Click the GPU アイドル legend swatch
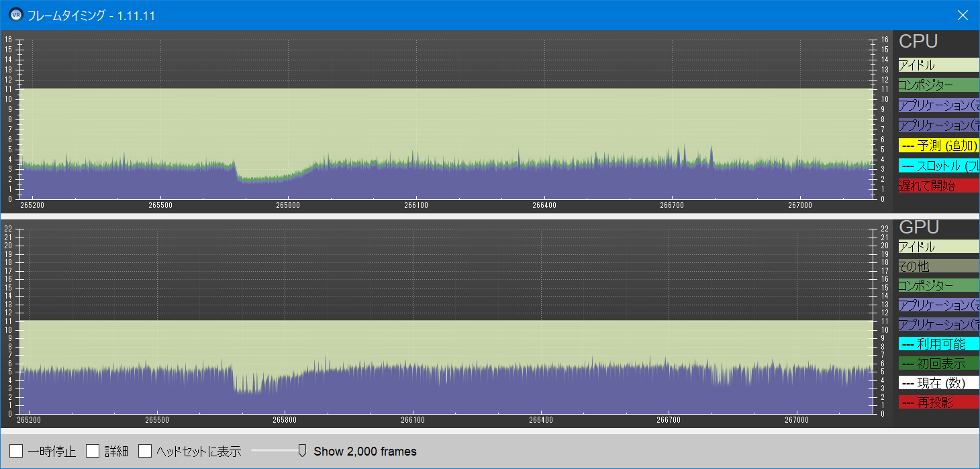The image size is (980, 469). click(938, 247)
